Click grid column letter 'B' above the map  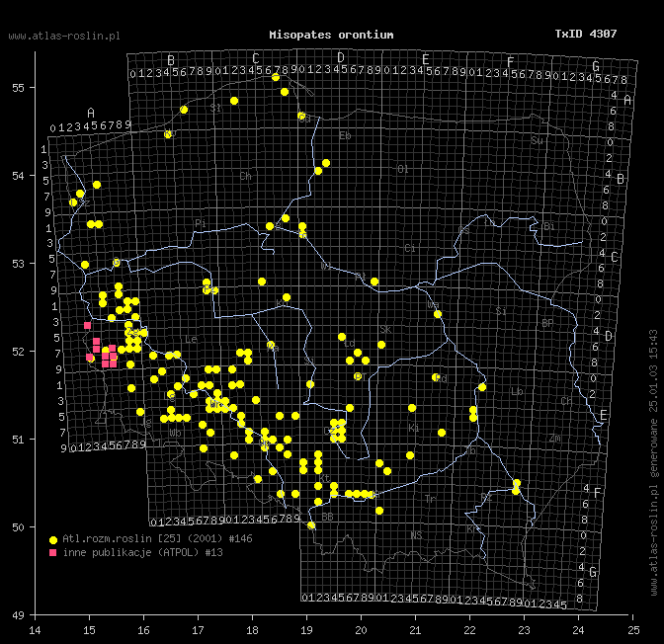coord(171,60)
